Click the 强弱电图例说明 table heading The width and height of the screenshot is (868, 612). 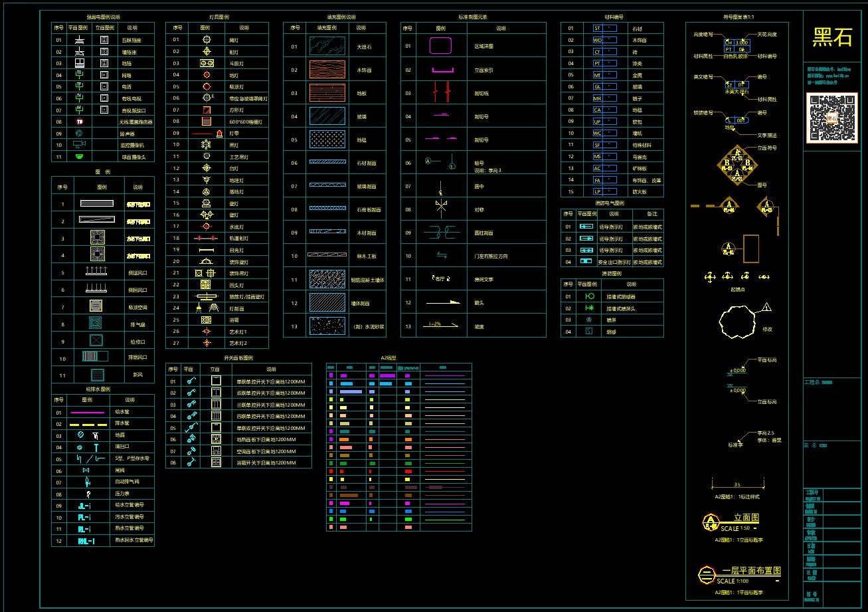pos(103,17)
